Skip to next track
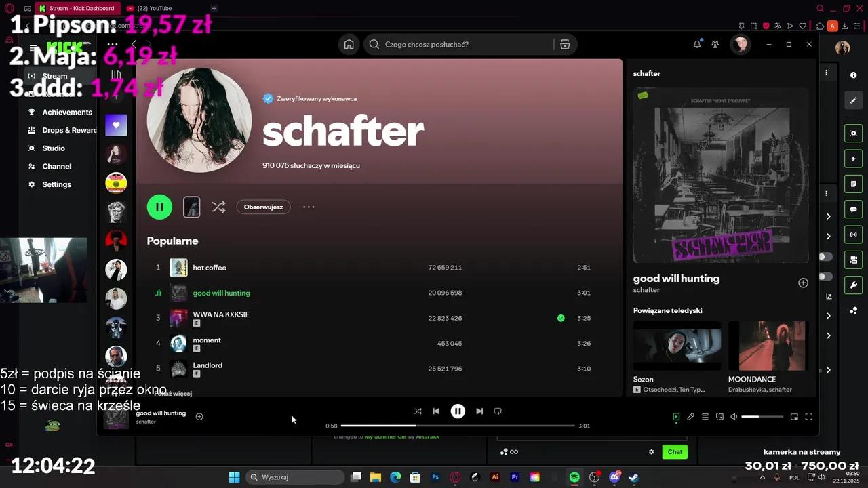This screenshot has height=488, width=868. (479, 411)
